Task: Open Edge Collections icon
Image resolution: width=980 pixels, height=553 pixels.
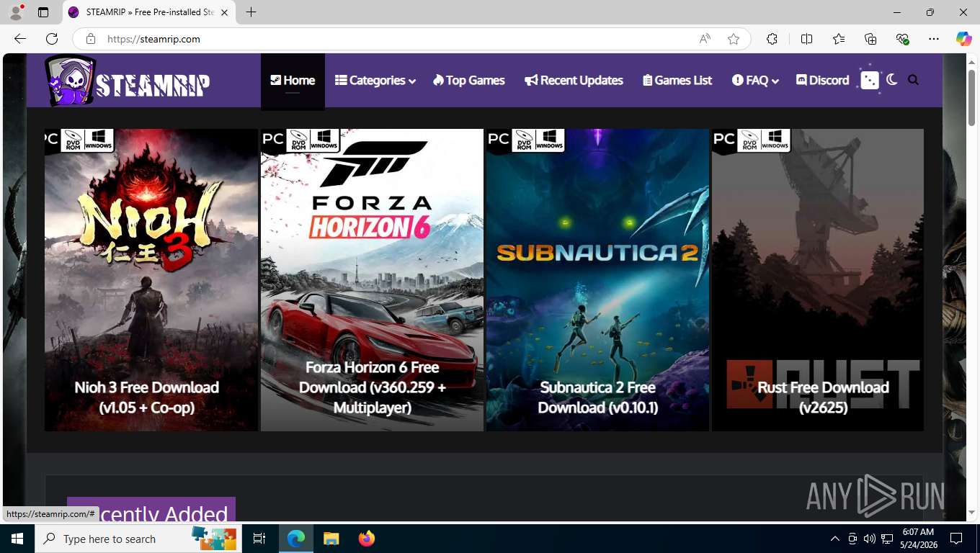Action: tap(870, 39)
